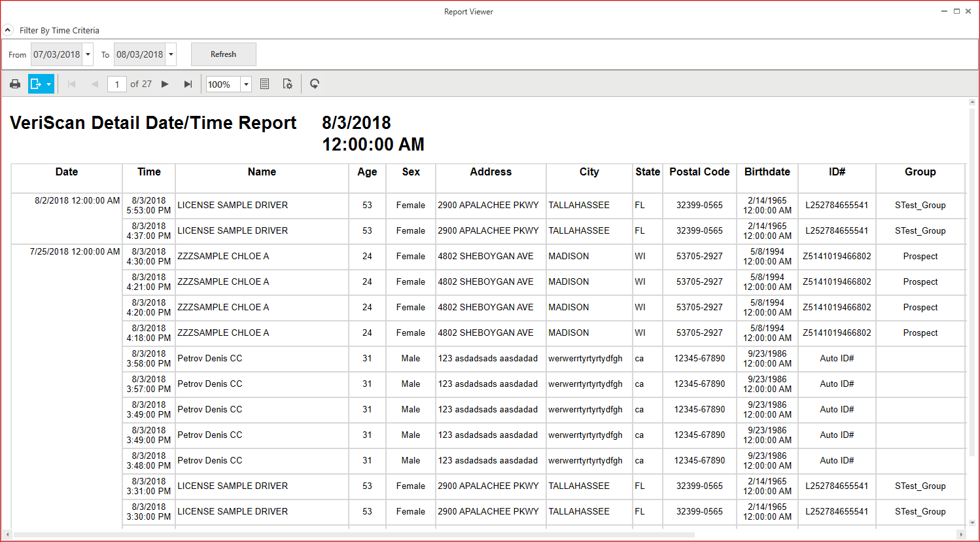The height and width of the screenshot is (542, 980).
Task: Click STest_Group in the 5:53:00 PM row
Action: (x=920, y=205)
